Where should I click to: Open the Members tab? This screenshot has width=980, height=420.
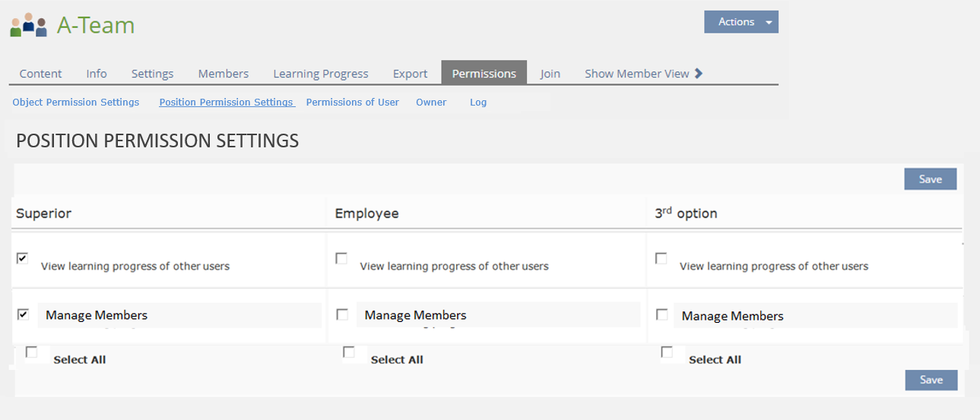click(223, 74)
